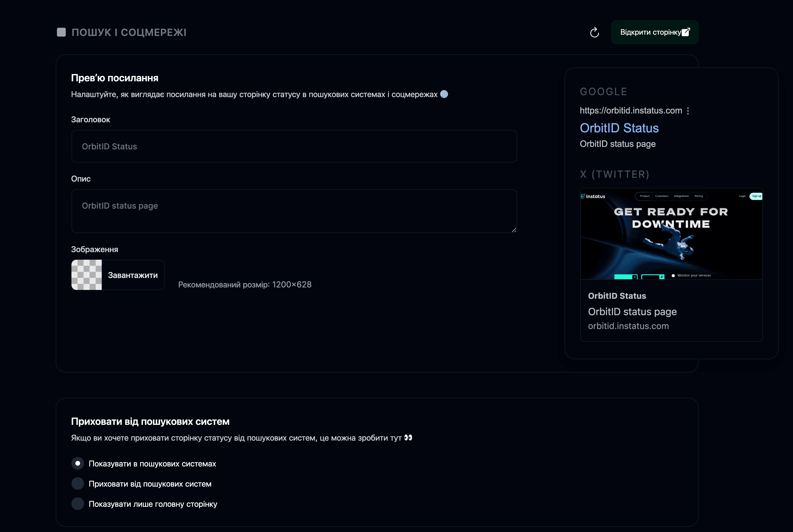
Task: Click the Instatus logo in Twitter preview
Action: pos(593,196)
